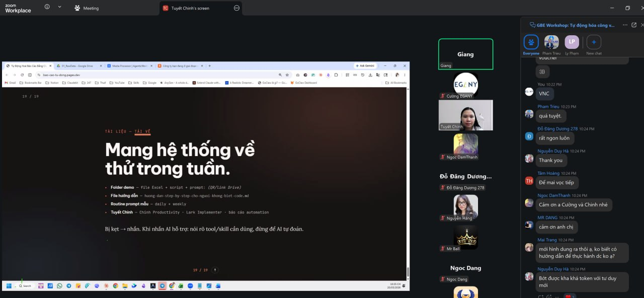Expand the chevron next to the shield icon
The height and width of the screenshot is (298, 644).
pyautogui.click(x=59, y=7)
